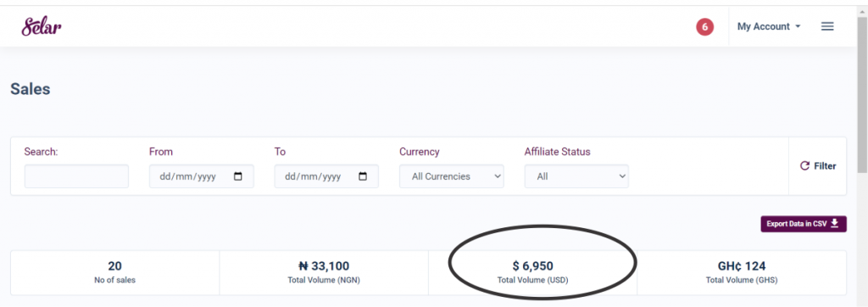Open the Affiliate Status All dropdown

(576, 176)
